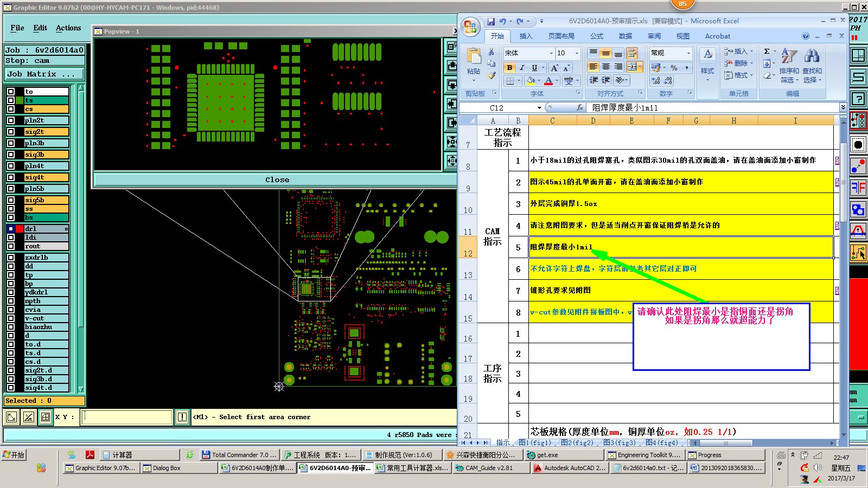Click the Wrap Text icon

tap(632, 53)
